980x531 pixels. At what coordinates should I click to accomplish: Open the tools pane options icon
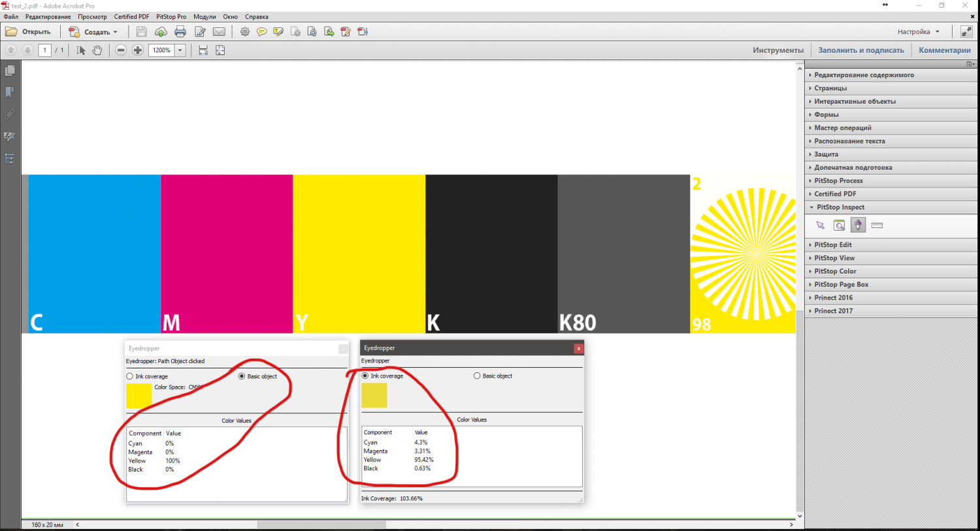tap(972, 64)
